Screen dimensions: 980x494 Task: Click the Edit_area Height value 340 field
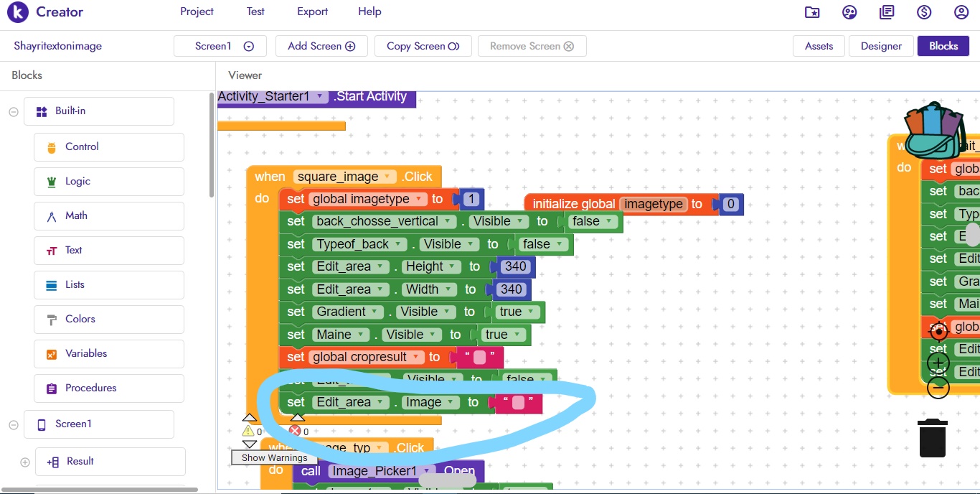[x=515, y=266]
